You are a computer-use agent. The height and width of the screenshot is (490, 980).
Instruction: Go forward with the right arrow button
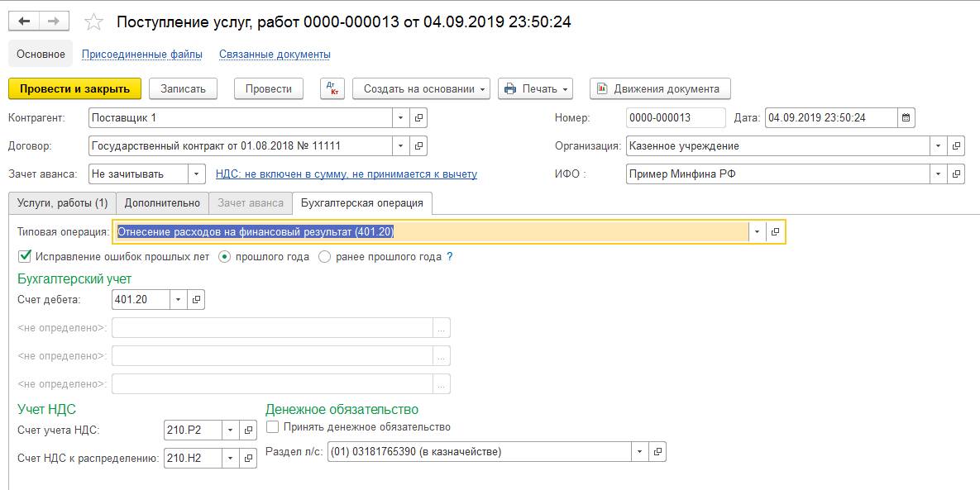[x=54, y=21]
